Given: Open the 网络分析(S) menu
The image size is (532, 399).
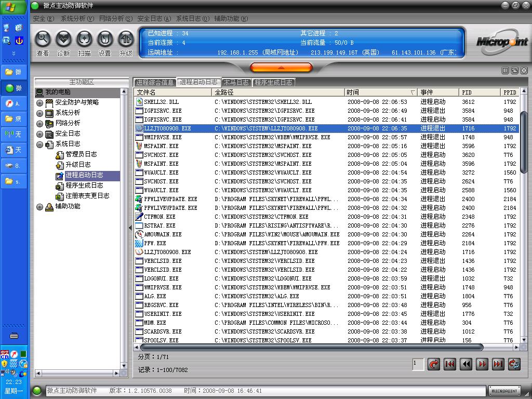Looking at the screenshot, I should pos(116,19).
